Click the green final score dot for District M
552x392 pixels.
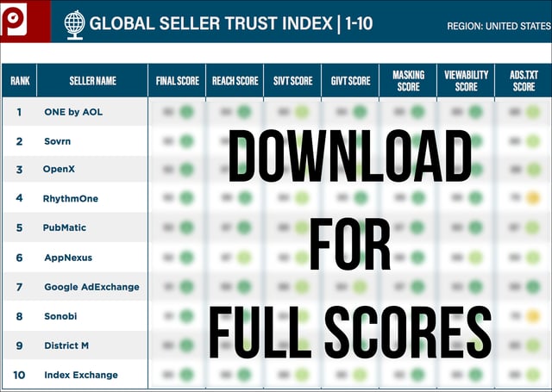[186, 345]
